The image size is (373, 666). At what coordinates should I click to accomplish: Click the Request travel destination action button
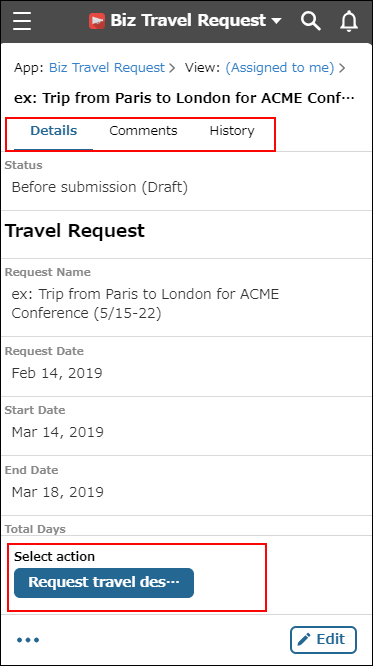(104, 583)
